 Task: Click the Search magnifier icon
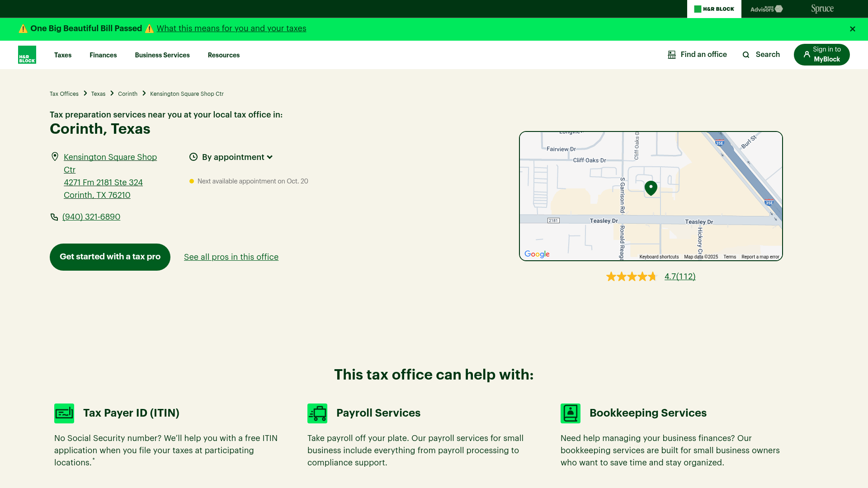pos(746,55)
